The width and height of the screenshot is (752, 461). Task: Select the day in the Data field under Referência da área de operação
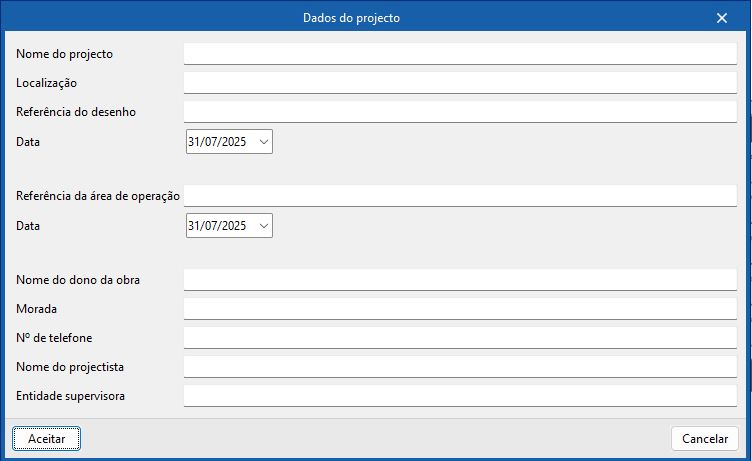click(x=194, y=226)
